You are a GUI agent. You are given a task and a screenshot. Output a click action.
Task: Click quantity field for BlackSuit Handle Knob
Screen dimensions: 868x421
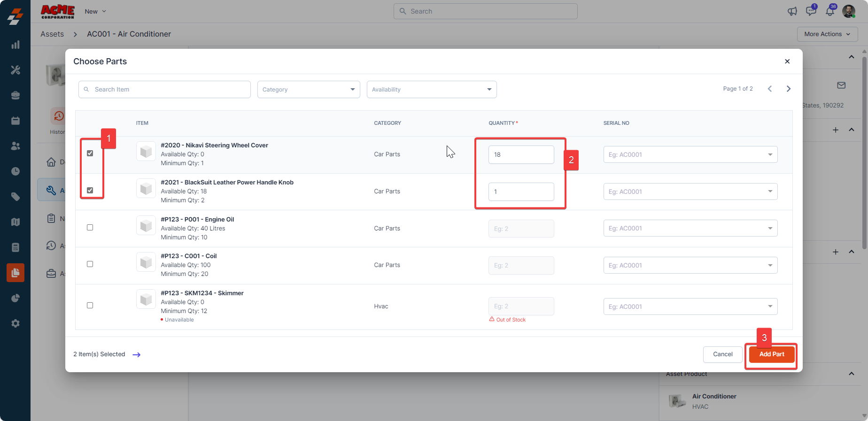tap(521, 191)
